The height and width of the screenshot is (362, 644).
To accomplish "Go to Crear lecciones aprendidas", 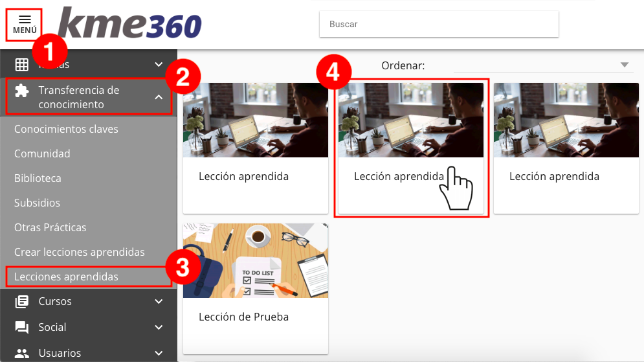I will coord(79,253).
